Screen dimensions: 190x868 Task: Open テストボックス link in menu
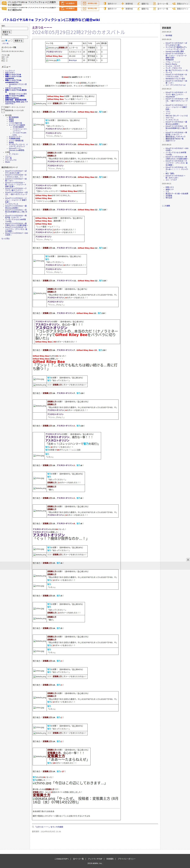click(x=11, y=160)
